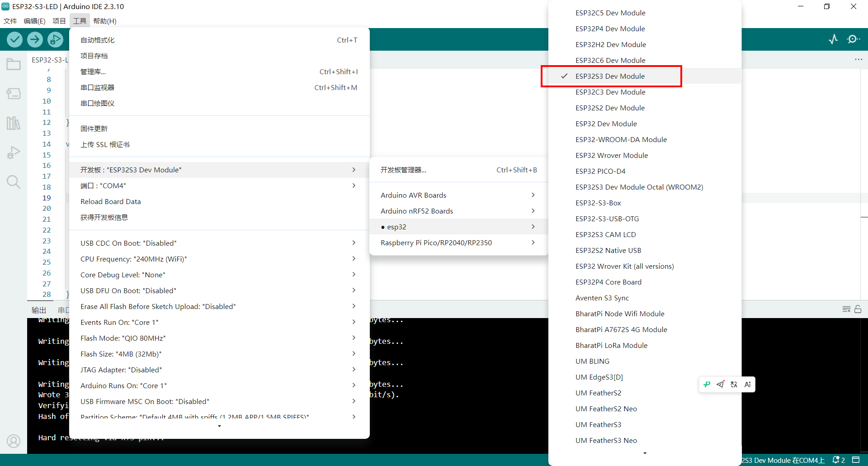Screen dimensions: 868x466
Task: Start debugging with the toolbar debug icon
Action: pos(55,40)
